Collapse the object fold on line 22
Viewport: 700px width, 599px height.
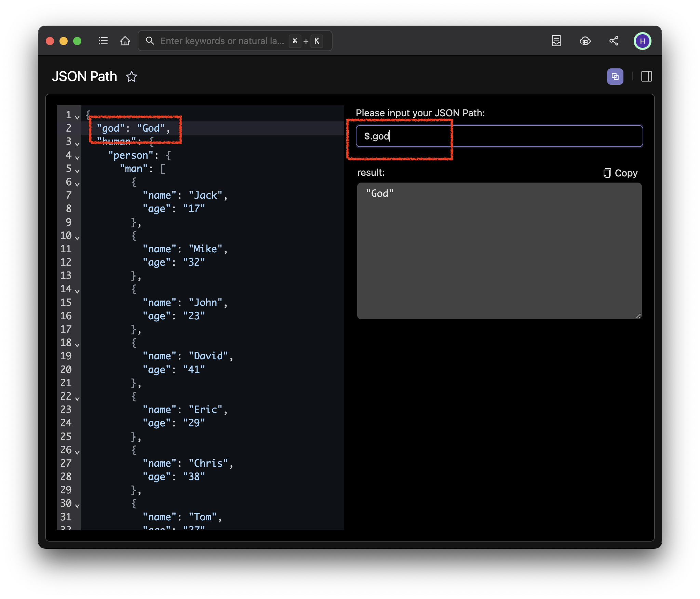pos(77,399)
